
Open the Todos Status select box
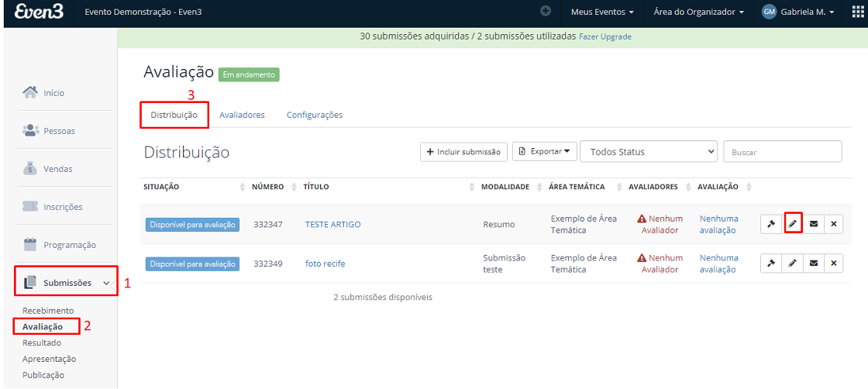pos(649,152)
